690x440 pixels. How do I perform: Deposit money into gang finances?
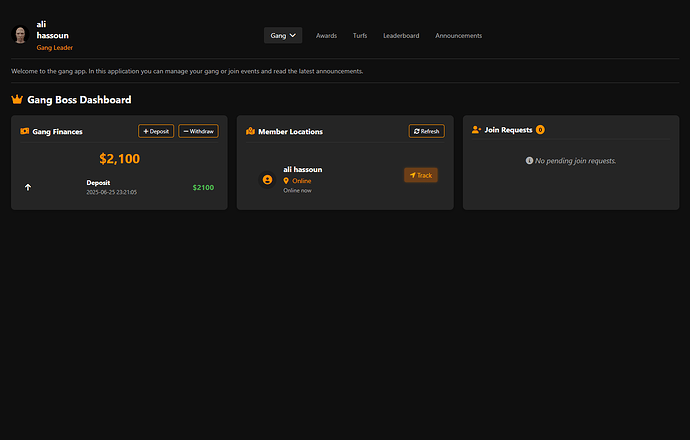[x=156, y=131]
